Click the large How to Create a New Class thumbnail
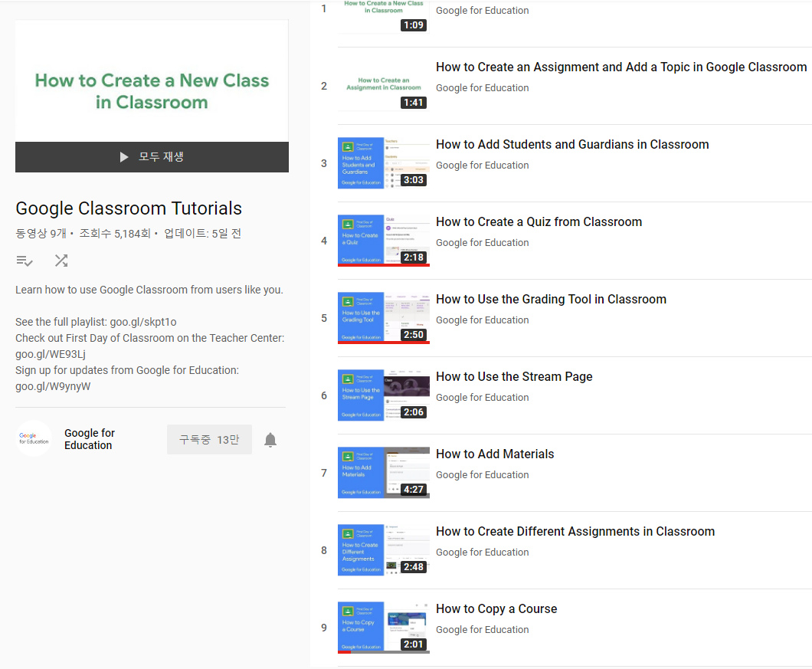The width and height of the screenshot is (812, 669). click(152, 80)
